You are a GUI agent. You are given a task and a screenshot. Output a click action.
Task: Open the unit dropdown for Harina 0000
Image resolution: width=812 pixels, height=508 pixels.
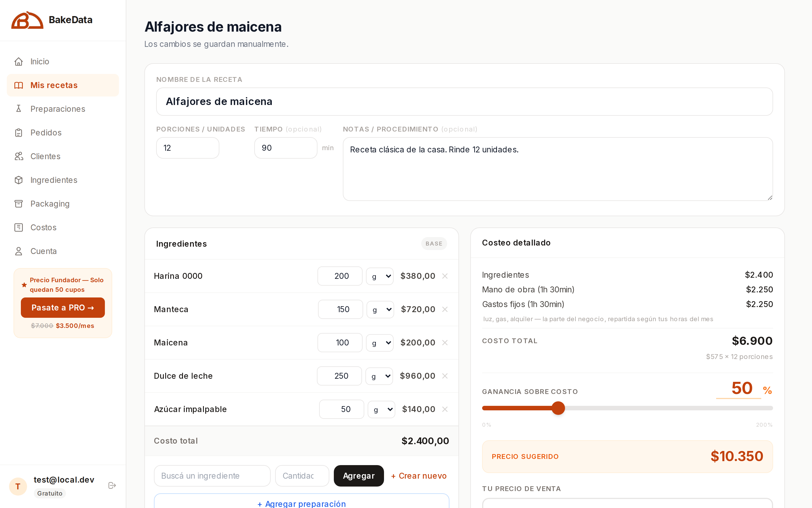[x=380, y=276]
